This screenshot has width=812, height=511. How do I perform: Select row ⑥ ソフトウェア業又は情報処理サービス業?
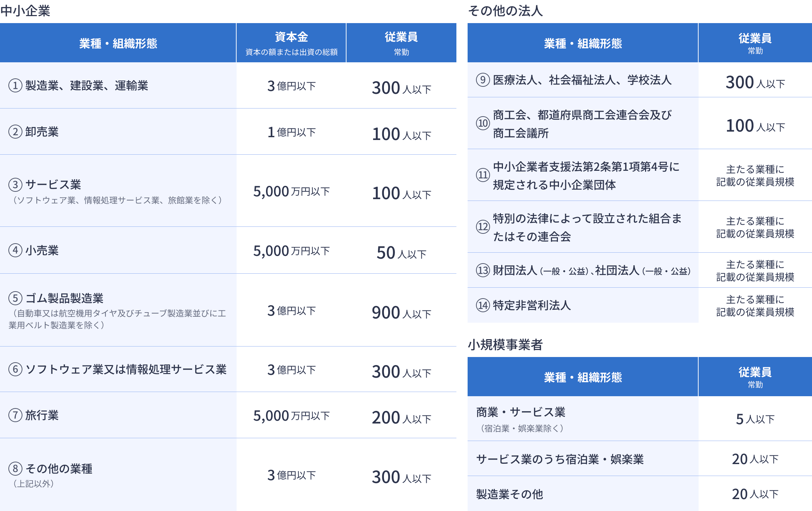tap(118, 369)
